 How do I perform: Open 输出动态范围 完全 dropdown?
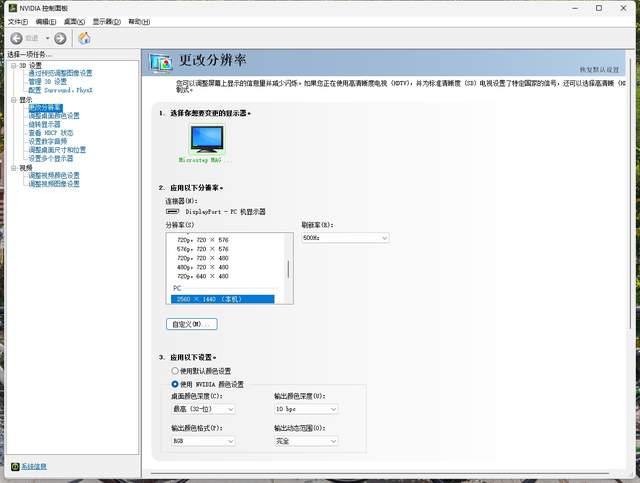click(306, 441)
